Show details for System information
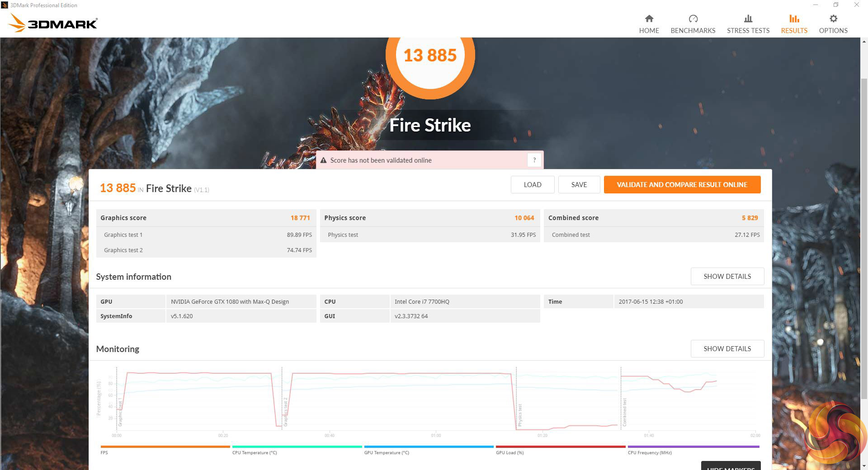Screen dimensions: 868x470 (x=727, y=276)
